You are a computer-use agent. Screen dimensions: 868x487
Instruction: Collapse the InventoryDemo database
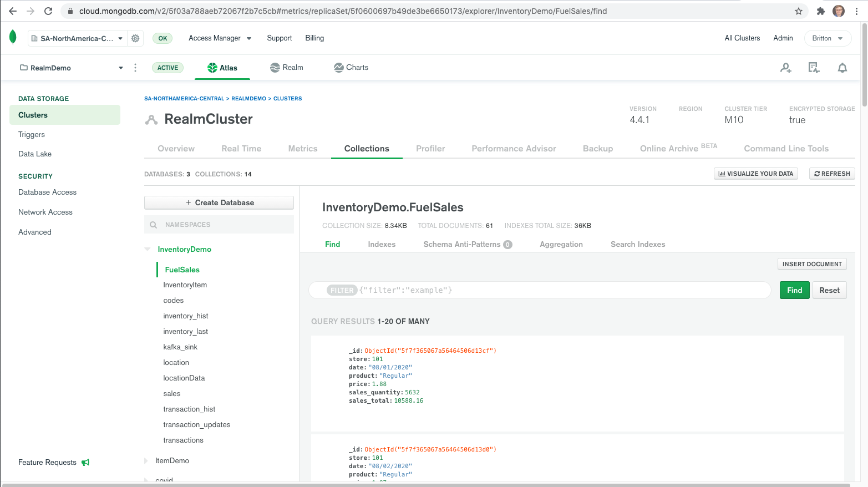tap(148, 249)
